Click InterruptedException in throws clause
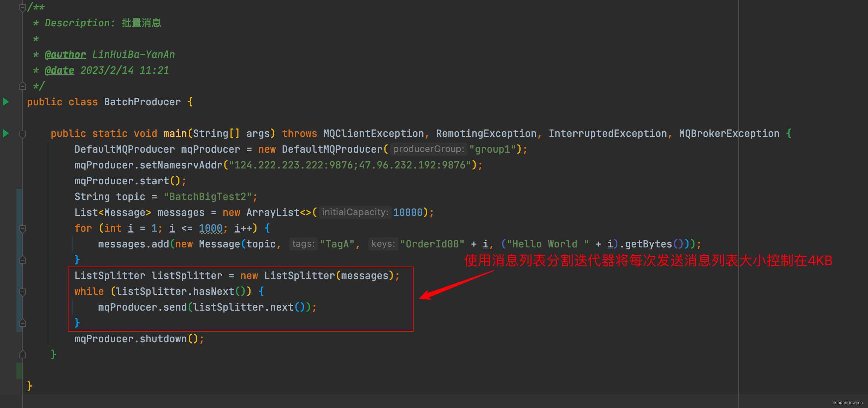 pos(608,134)
